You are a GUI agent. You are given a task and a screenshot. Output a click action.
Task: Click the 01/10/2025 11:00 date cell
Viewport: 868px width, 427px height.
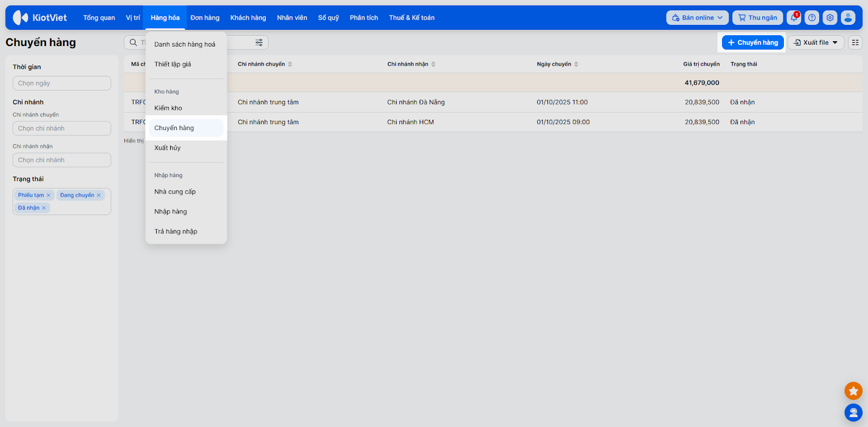[562, 102]
